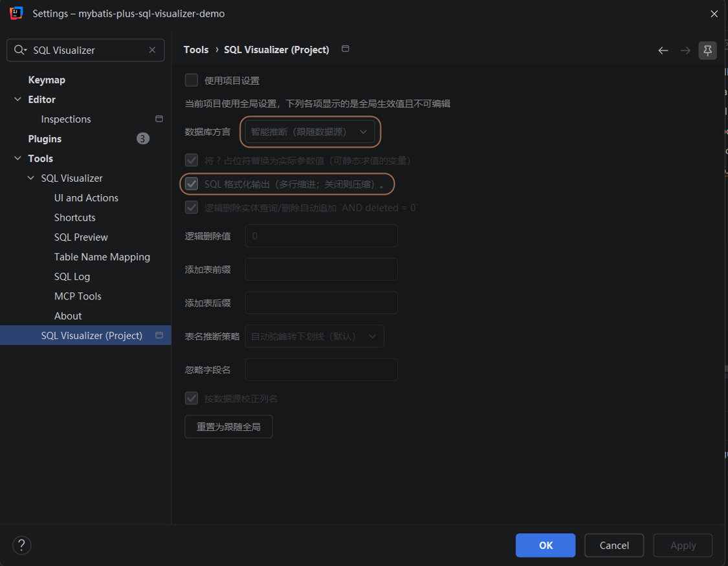Click the IntelliJ logo in title bar
Image resolution: width=728 pixels, height=566 pixels.
[16, 13]
